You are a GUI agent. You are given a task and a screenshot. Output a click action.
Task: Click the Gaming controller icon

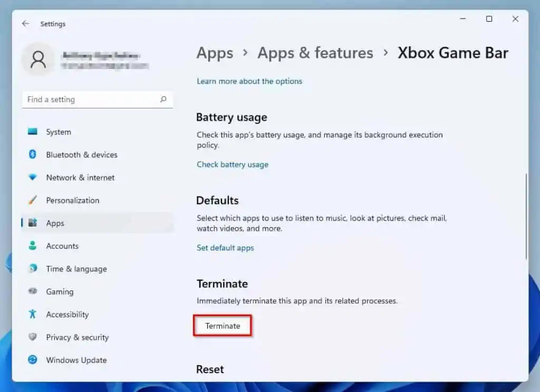click(x=33, y=291)
